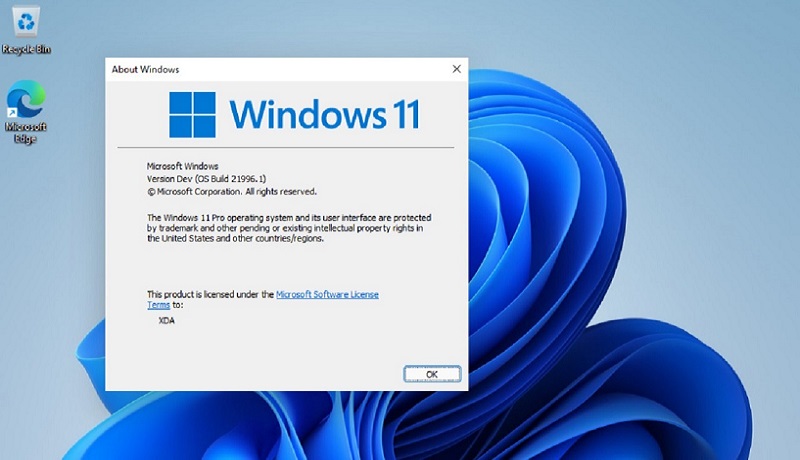Click the About Windows title bar text
This screenshot has height=460, width=800.
tap(146, 70)
